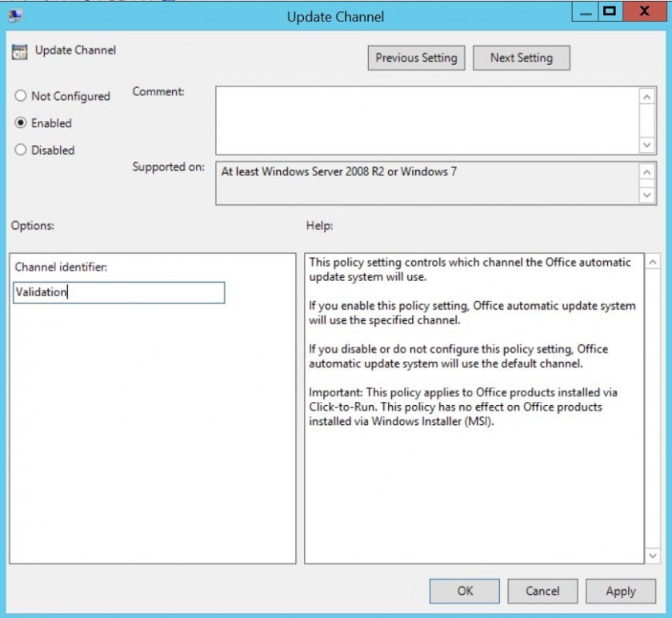Click the Apply button

(621, 591)
